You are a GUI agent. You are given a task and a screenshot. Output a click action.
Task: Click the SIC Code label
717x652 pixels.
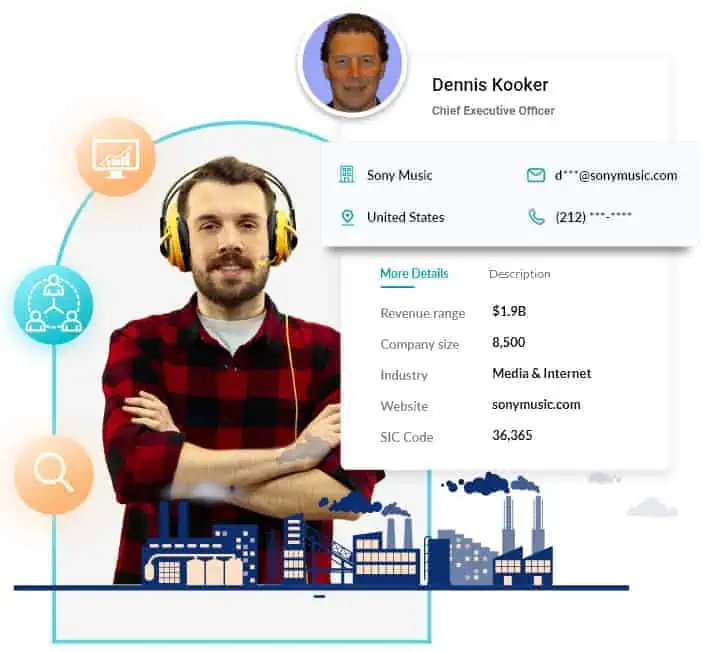coord(407,437)
